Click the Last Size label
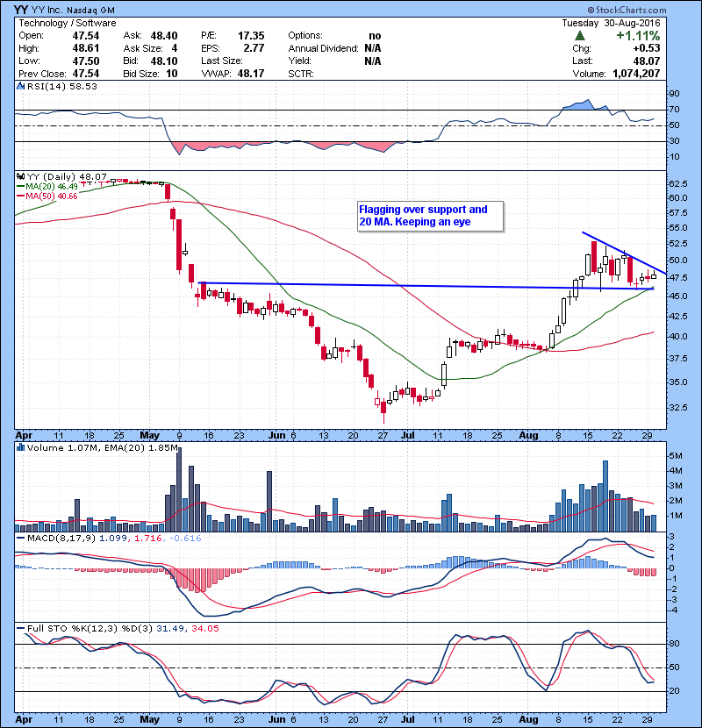The height and width of the screenshot is (728, 702). (222, 61)
